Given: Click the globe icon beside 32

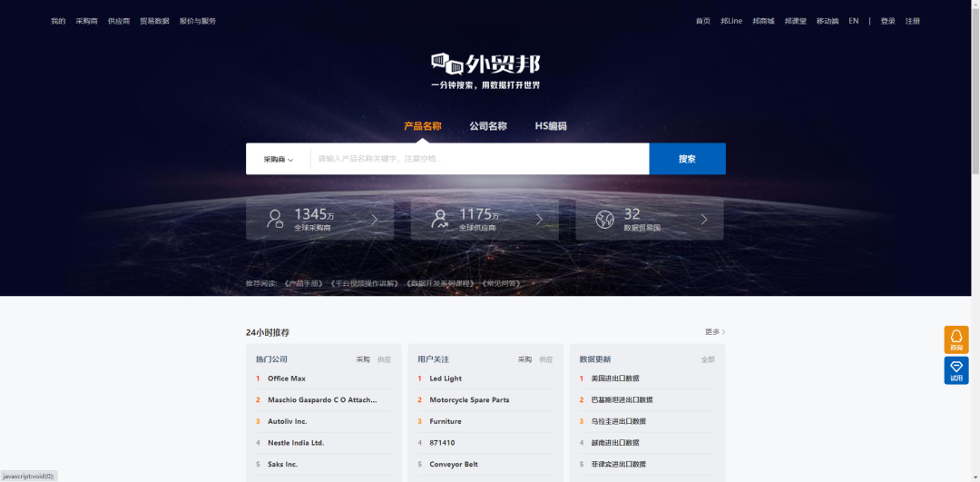Looking at the screenshot, I should coord(604,220).
